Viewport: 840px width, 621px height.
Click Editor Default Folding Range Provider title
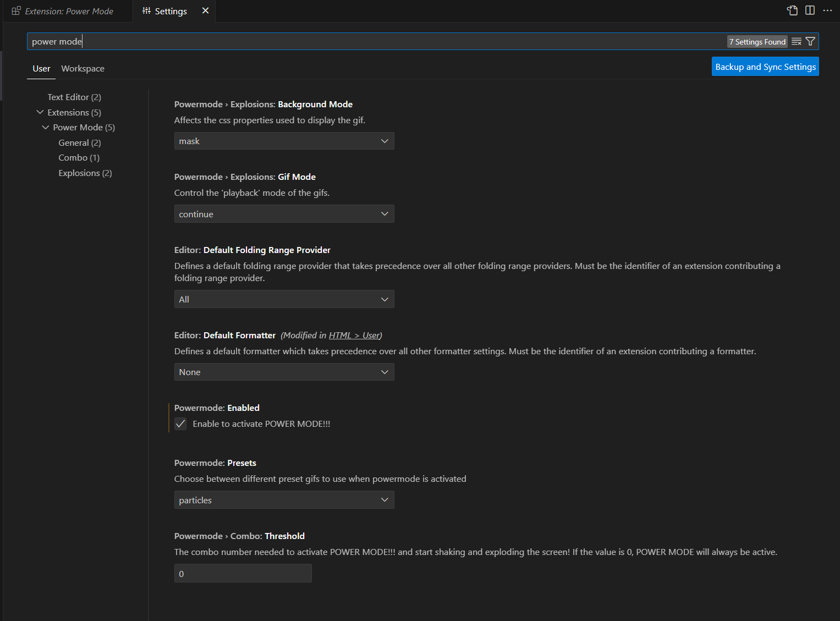[252, 250]
